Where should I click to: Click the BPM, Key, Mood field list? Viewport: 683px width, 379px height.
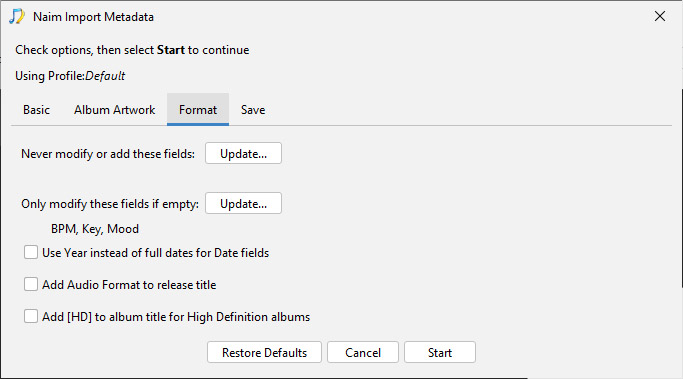[x=95, y=229]
